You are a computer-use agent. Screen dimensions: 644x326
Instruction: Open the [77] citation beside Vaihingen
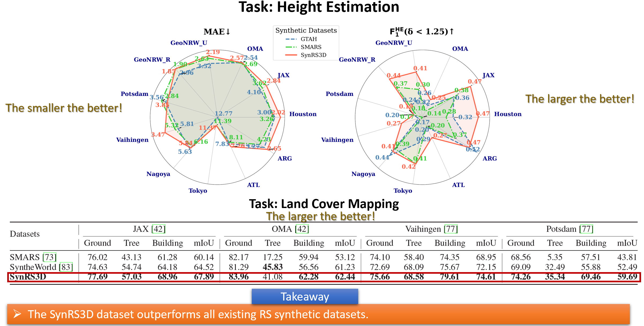451,229
